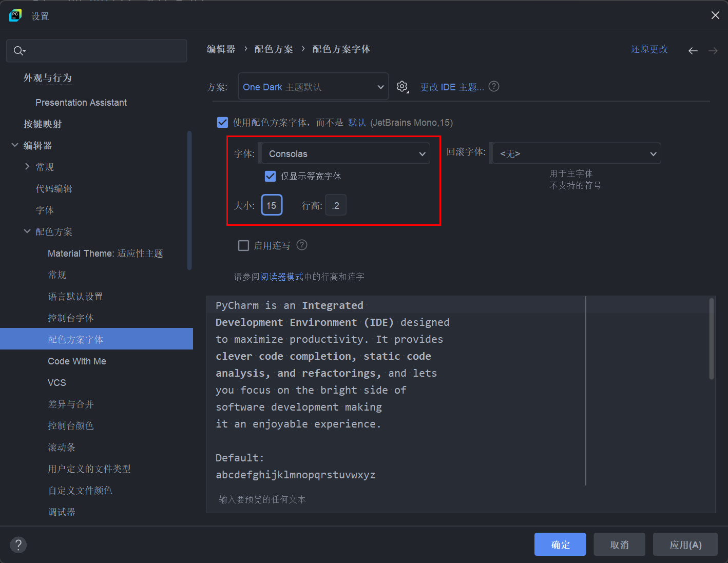Open the 代码编辑 settings page

[54, 188]
